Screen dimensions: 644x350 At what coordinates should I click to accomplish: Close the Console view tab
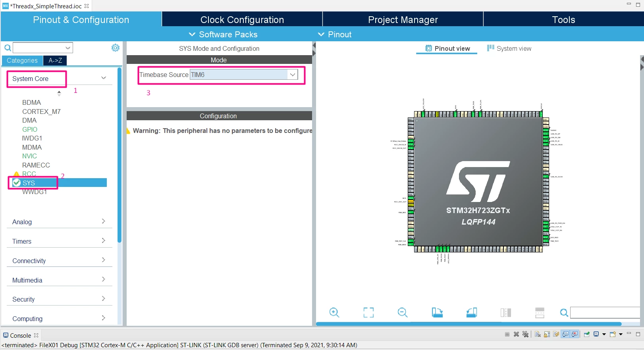click(36, 335)
